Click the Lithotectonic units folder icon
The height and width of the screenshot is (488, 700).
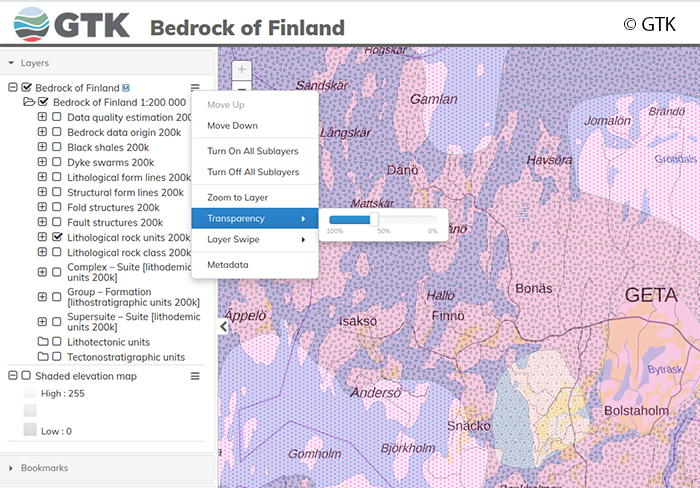coord(43,342)
